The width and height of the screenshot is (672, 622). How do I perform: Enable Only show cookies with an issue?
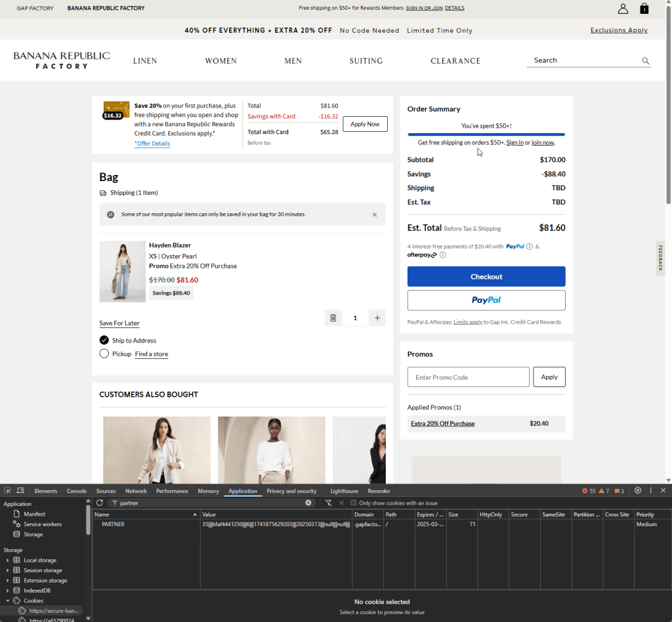[x=354, y=503]
